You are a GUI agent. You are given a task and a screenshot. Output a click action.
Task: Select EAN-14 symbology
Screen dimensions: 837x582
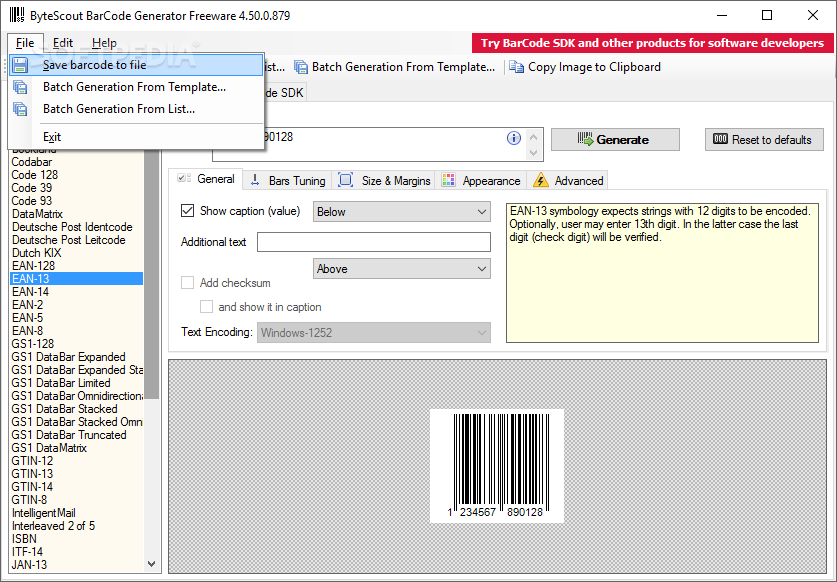coord(30,292)
